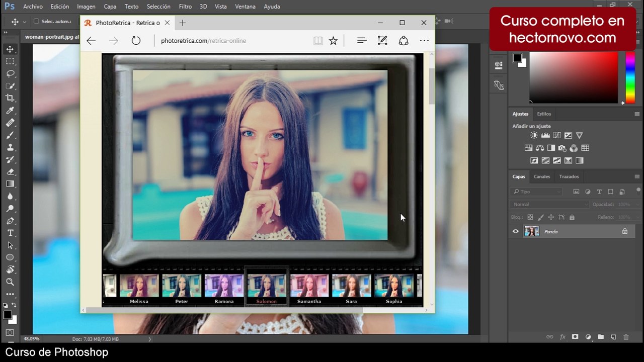Hide the Fondo layer with eye icon
644x362 pixels.
tap(515, 231)
